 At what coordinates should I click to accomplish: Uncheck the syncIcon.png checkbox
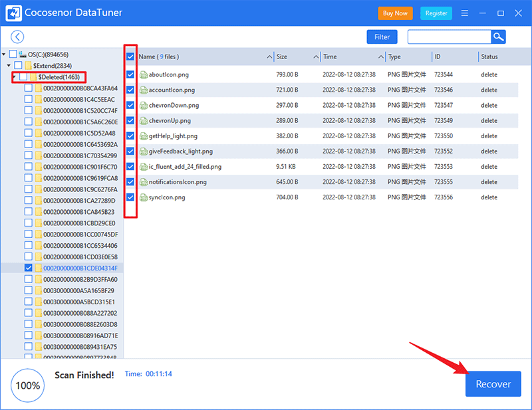tap(130, 197)
